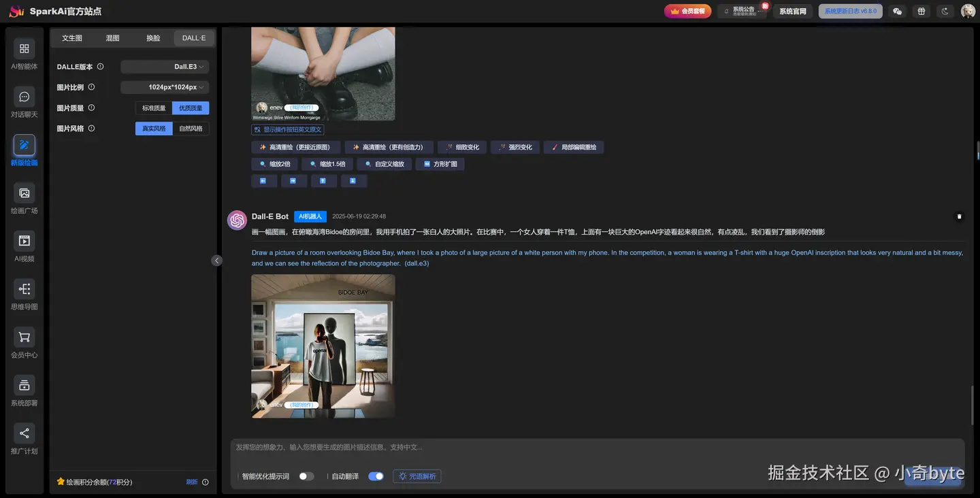This screenshot has width=980, height=498.
Task: Open 绘画广场 gallery section
Action: [x=24, y=199]
